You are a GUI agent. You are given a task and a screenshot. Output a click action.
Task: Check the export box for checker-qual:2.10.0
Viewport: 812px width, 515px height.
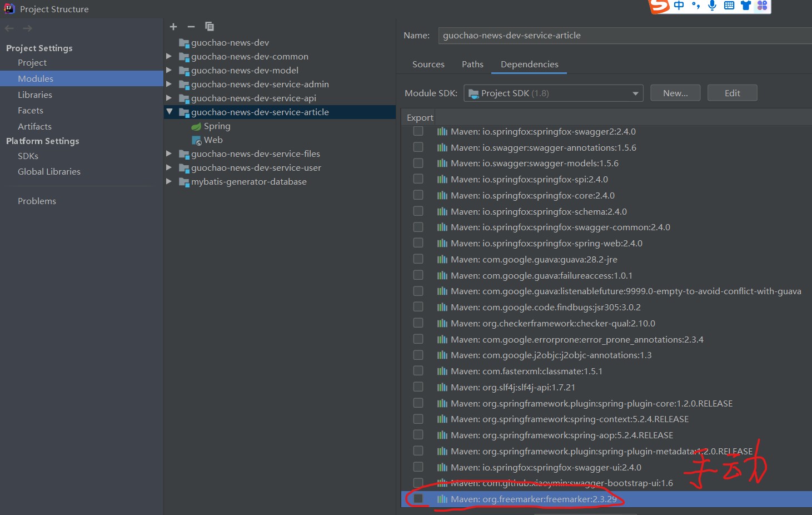(x=418, y=323)
